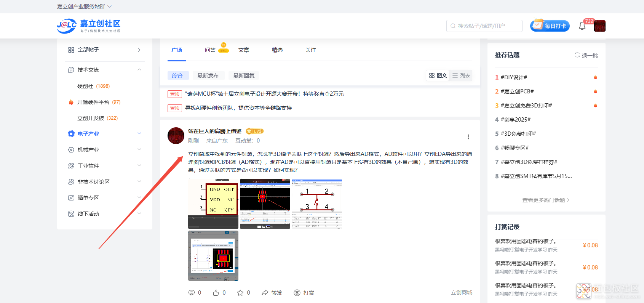Favorite the post with star icon

240,293
